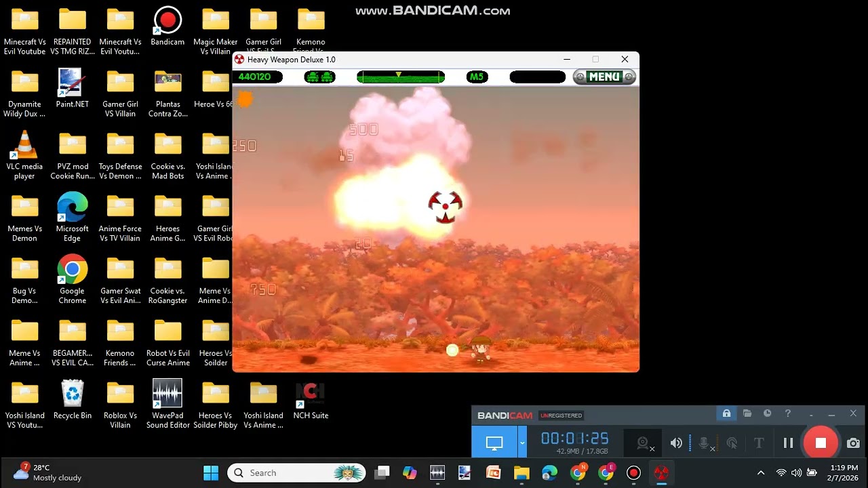Open PowerPoint from the taskbar
Viewport: 868px width, 488px height.
(493, 472)
